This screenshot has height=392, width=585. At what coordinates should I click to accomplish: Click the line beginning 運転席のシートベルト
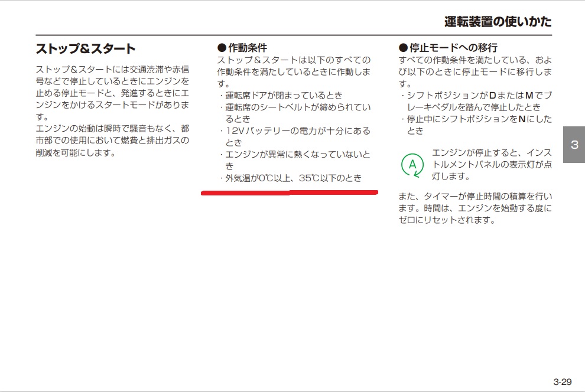coord(297,107)
